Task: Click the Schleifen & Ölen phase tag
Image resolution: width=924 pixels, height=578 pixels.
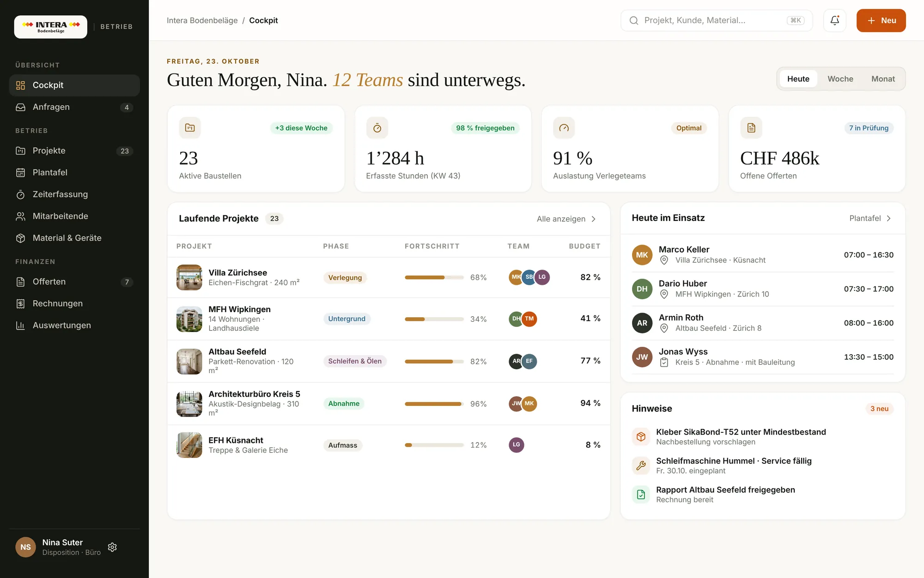Action: pos(354,361)
